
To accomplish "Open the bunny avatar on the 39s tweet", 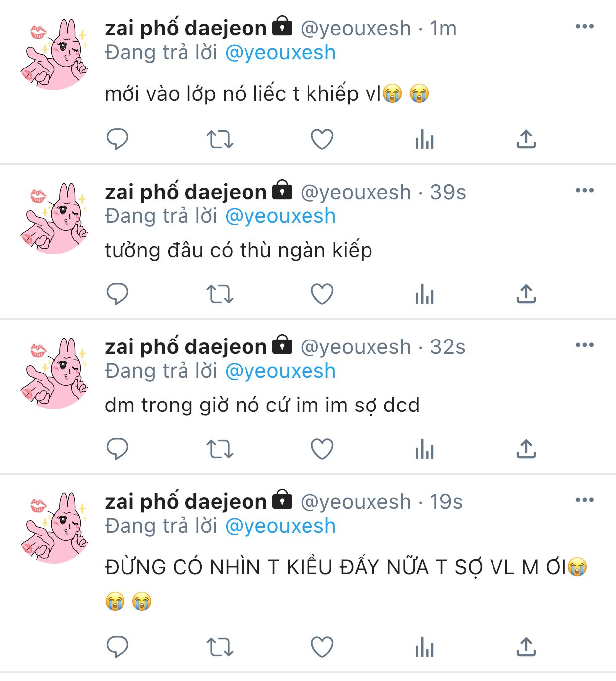I will tap(55, 217).
